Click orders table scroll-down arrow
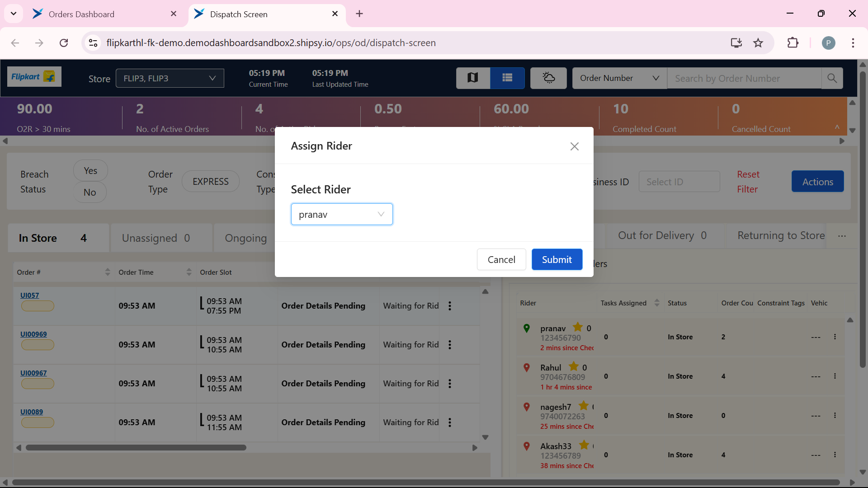868x488 pixels. click(x=485, y=437)
